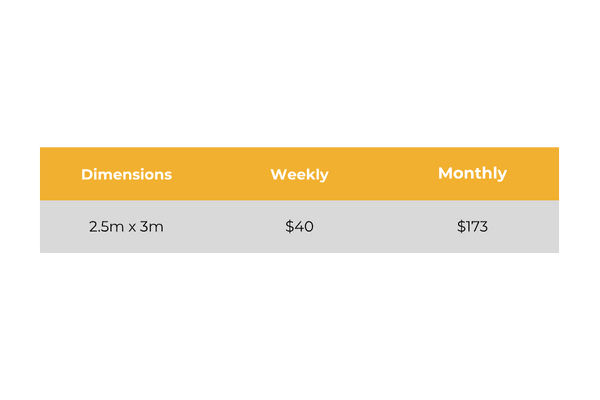Click the orange header area left of Dimensions
The width and height of the screenshot is (600, 400).
click(x=60, y=174)
